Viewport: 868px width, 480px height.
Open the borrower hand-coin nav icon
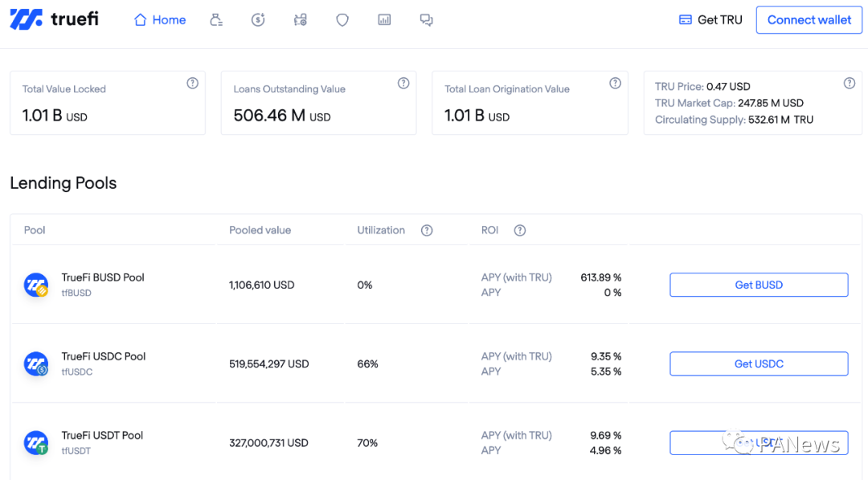(216, 20)
